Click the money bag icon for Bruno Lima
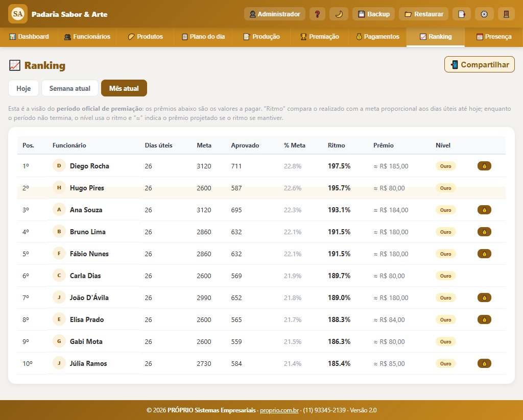This screenshot has height=420, width=523. 484,232
